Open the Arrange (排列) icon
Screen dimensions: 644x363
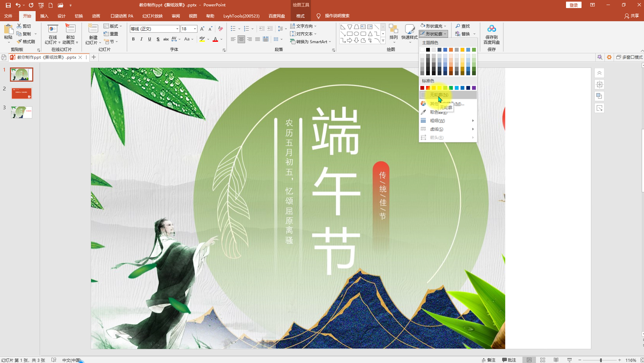pos(393,29)
